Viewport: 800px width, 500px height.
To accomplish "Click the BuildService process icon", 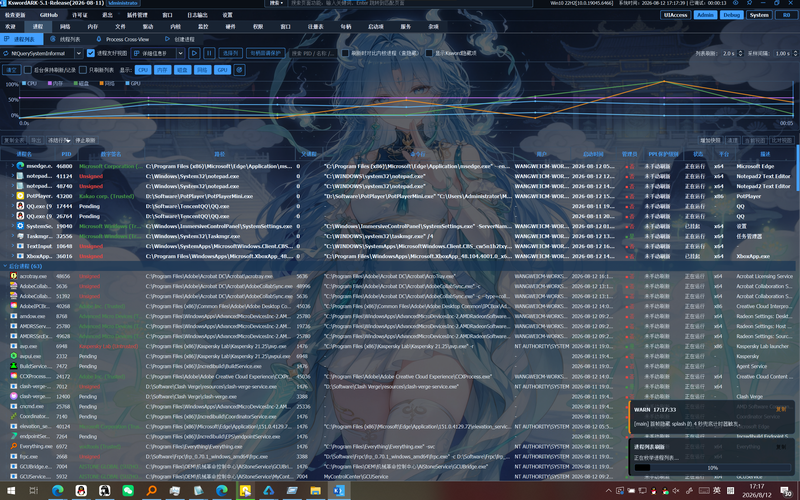I will point(14,366).
